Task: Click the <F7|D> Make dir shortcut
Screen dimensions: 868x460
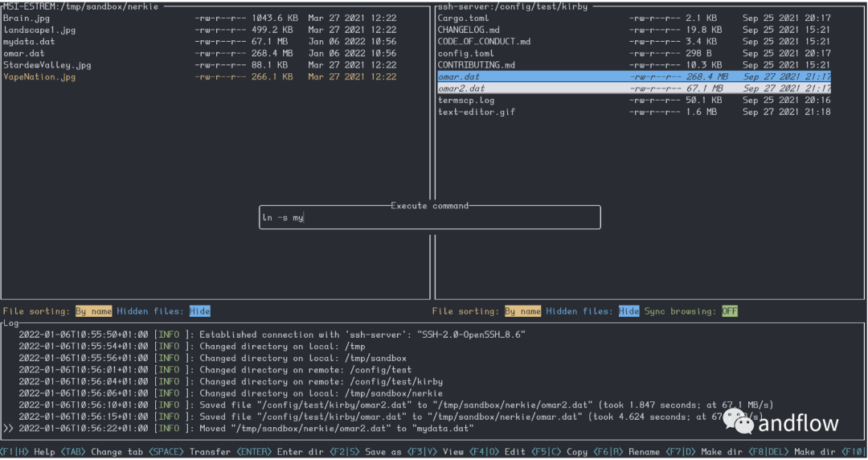Action: coord(705,452)
